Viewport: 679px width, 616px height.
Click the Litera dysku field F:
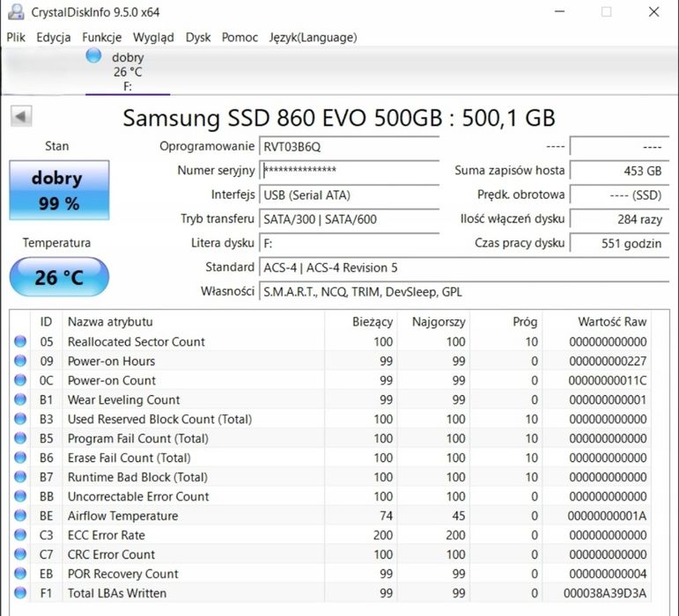[349, 243]
